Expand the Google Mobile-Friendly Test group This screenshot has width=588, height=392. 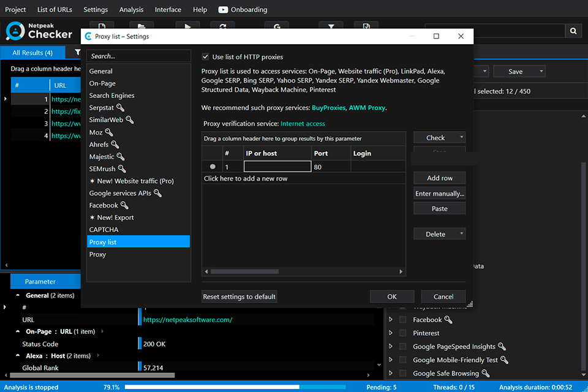390,360
